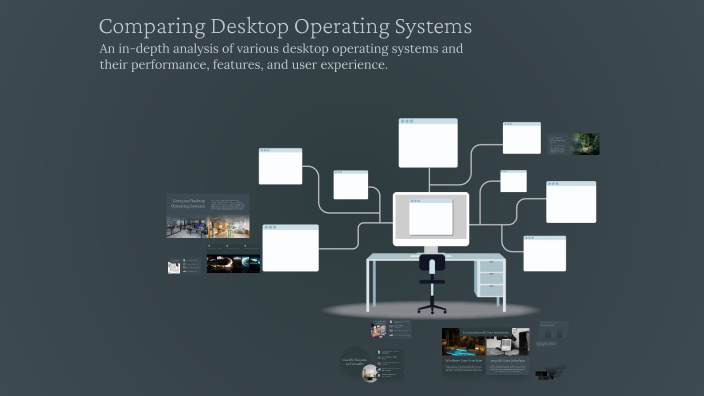Click the 'Windows User Interface' caption
The height and width of the screenshot is (396, 704).
(463, 361)
